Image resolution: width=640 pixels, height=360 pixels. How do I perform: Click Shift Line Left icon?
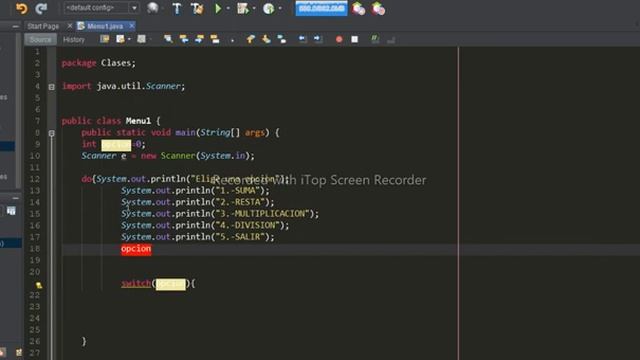[302, 39]
